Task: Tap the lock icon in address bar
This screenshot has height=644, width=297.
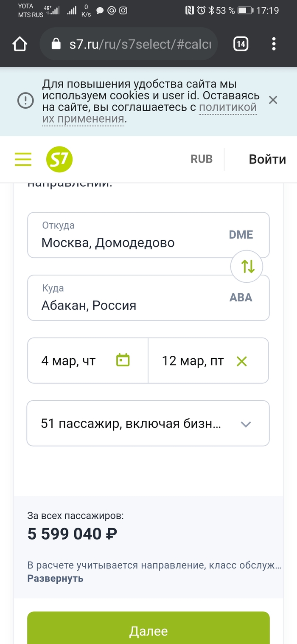Action: (56, 44)
